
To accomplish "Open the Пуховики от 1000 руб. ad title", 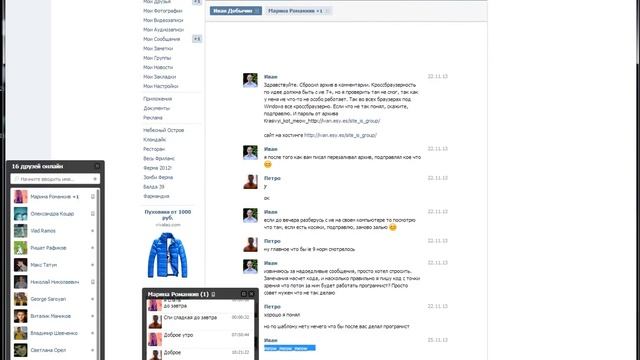I will (x=167, y=215).
